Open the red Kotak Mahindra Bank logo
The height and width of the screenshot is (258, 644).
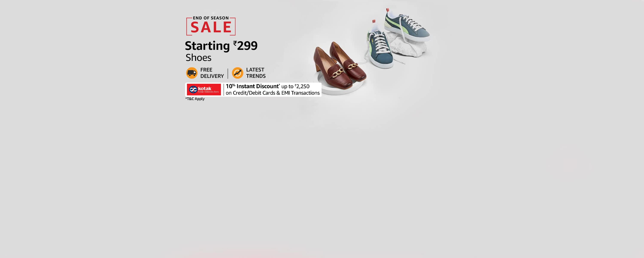click(x=204, y=89)
